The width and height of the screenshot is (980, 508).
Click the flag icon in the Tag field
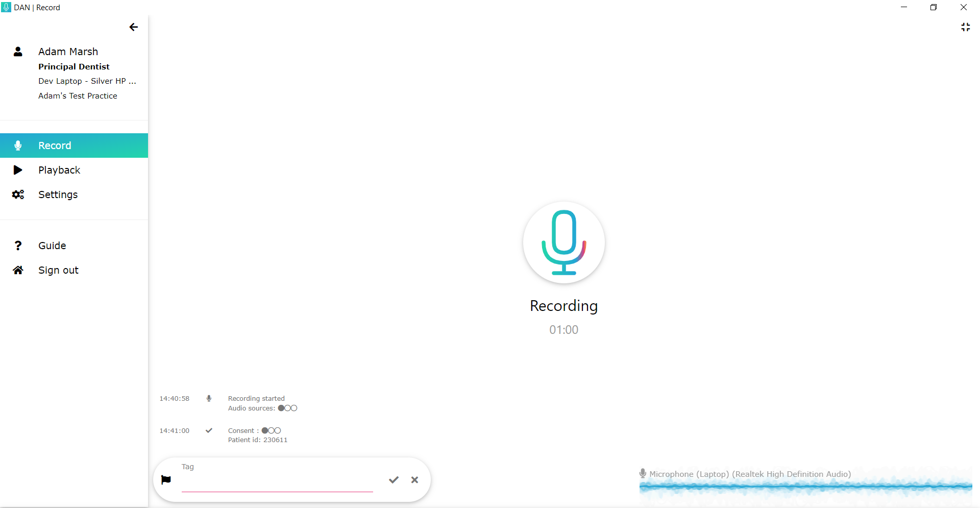tap(166, 479)
